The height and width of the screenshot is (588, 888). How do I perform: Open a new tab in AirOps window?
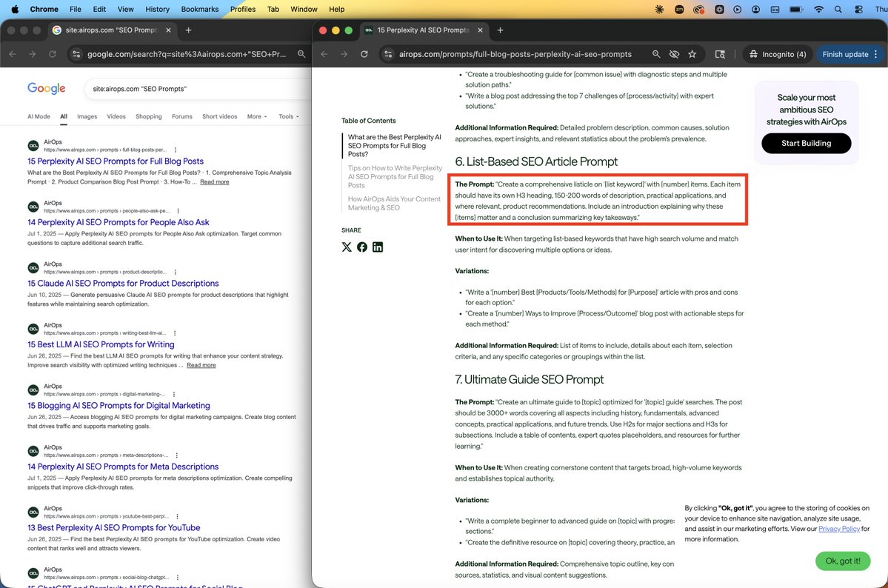500,30
